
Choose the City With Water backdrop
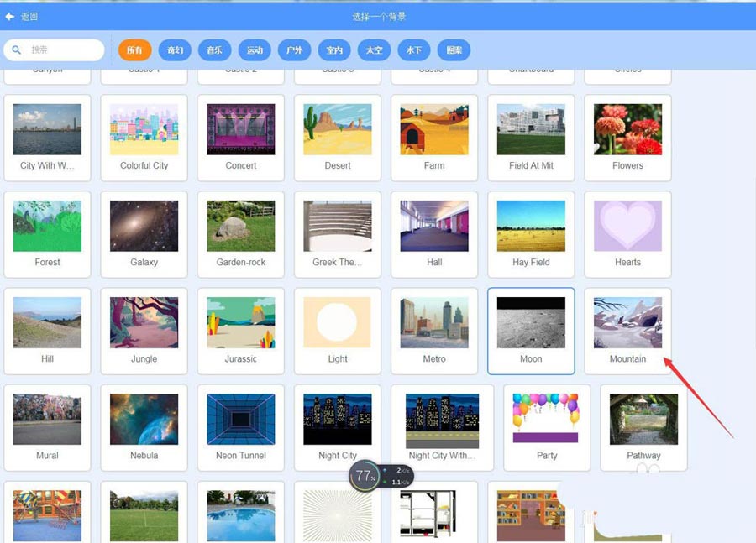coord(47,138)
